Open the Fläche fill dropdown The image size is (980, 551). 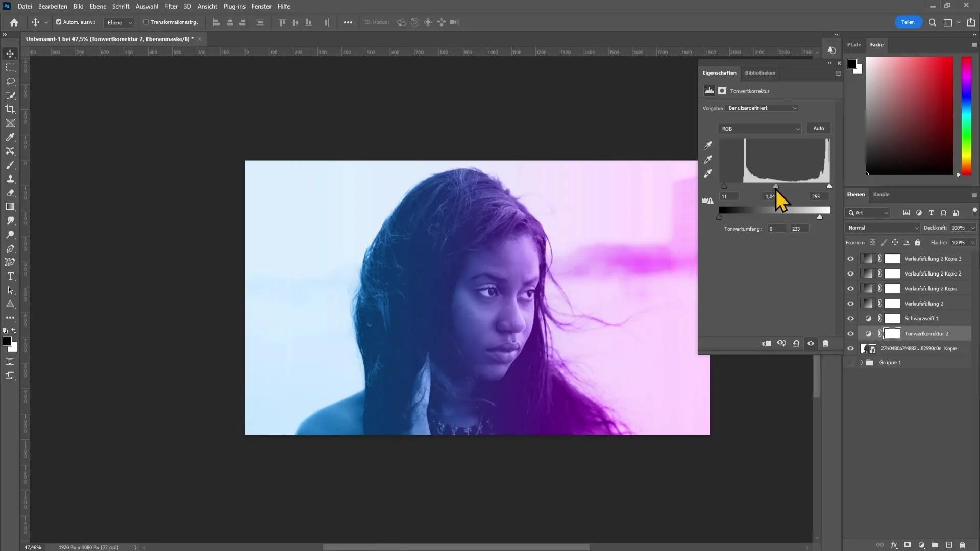click(973, 243)
